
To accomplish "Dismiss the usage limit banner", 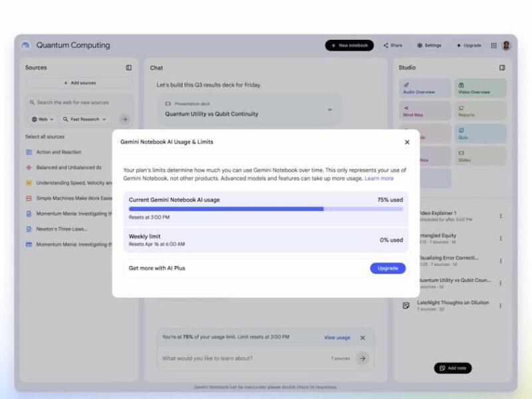I will tap(362, 338).
